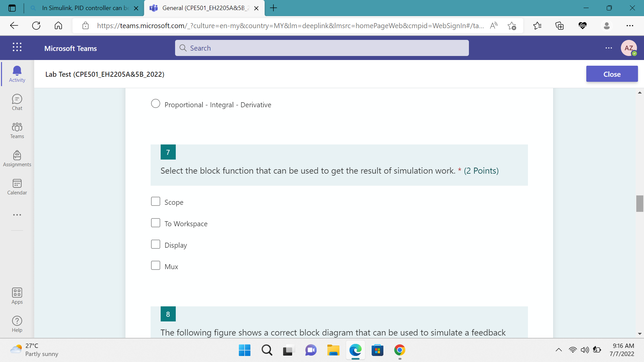Viewport: 644px width, 362px height.
Task: Open Teams Help
Action: [x=17, y=323]
